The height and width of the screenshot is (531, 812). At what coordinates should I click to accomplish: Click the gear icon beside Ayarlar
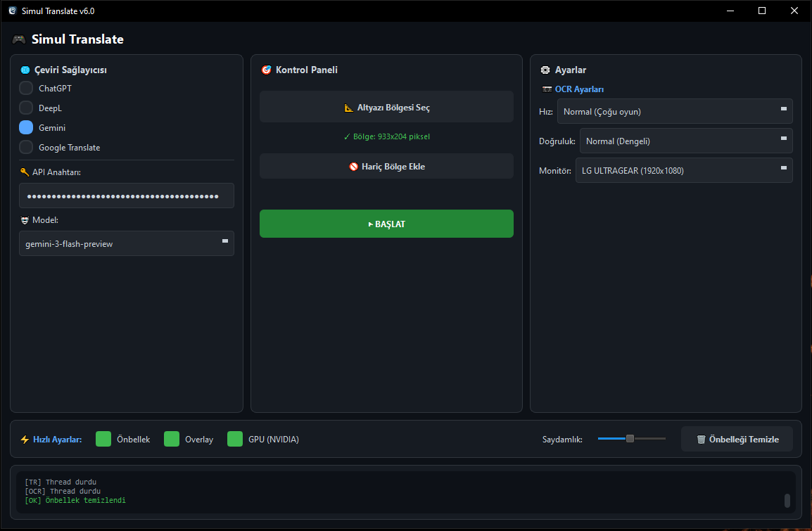point(545,70)
